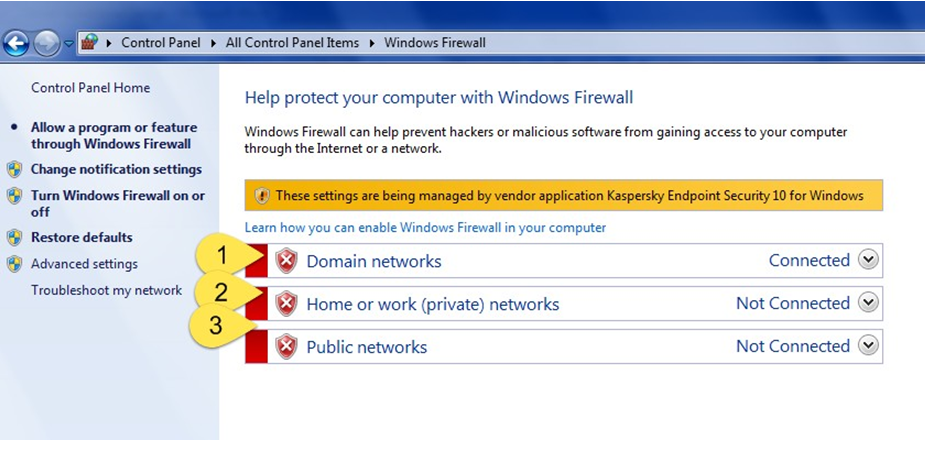The image size is (925, 461).
Task: Expand the Public networks section chevron
Action: click(868, 345)
